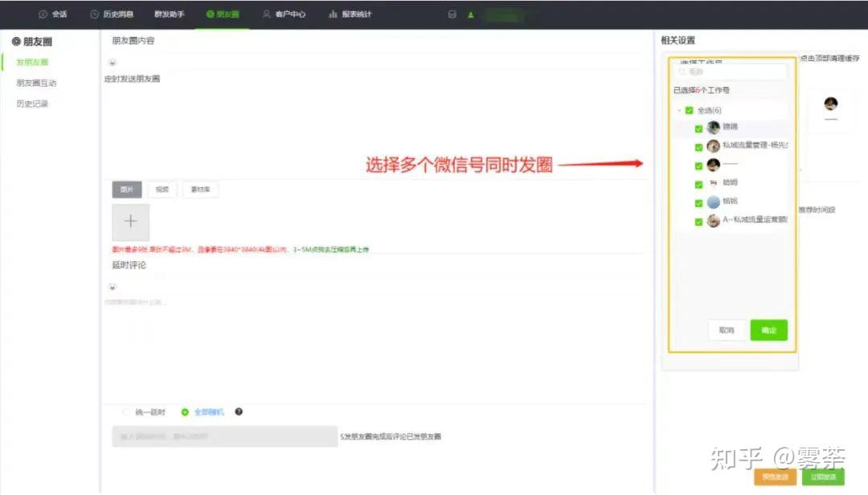This screenshot has width=868, height=495.
Task: Click the 朋友圈内容 heading
Action: 133,40
